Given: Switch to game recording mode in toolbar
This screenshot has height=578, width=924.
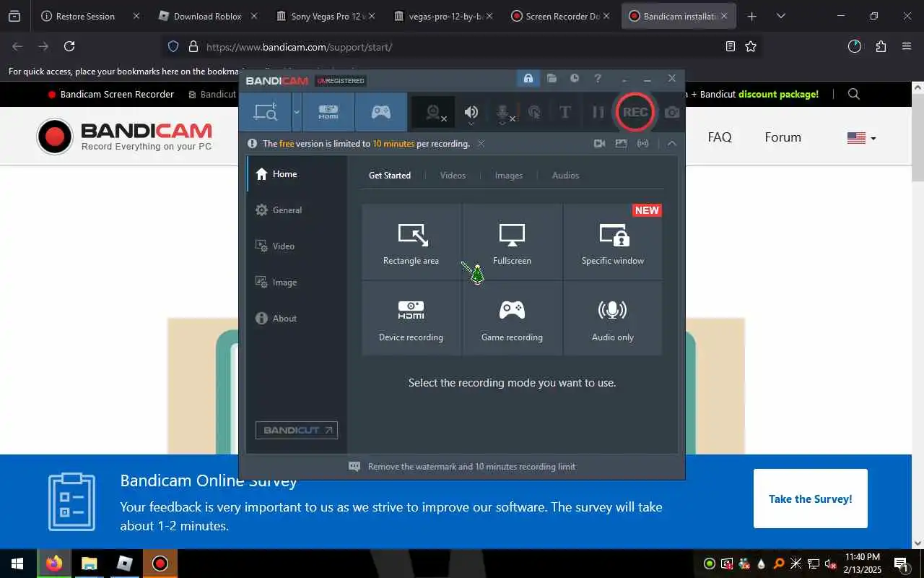Looking at the screenshot, I should [x=381, y=112].
